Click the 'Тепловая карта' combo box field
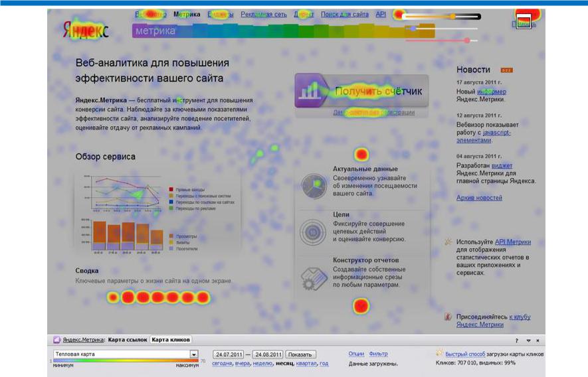Image resolution: width=588 pixels, height=377 pixels. [126, 354]
